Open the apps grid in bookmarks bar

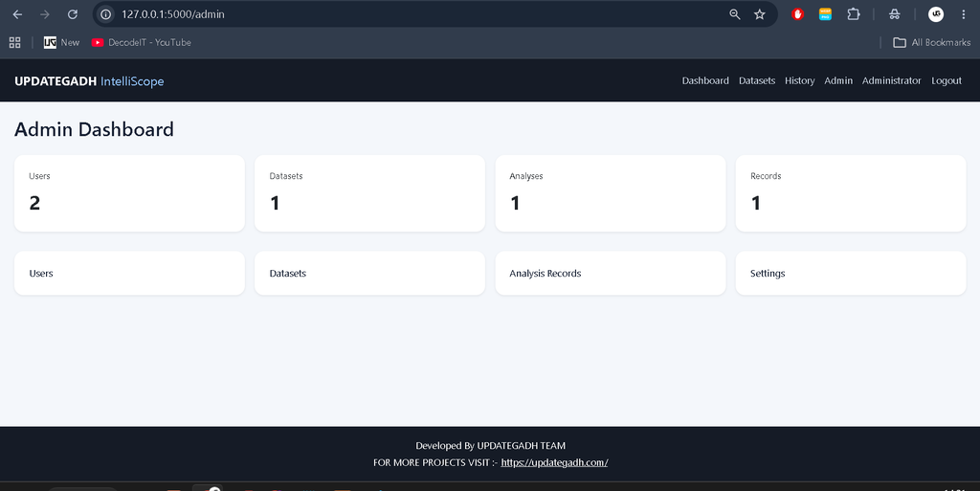(x=15, y=42)
